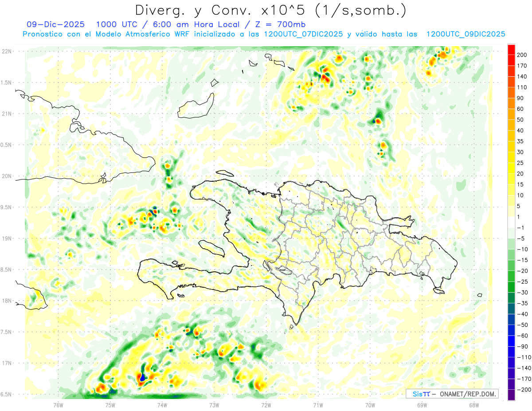Click the bottom purple swatch below -200
This screenshot has height=411, width=532.
511,395
